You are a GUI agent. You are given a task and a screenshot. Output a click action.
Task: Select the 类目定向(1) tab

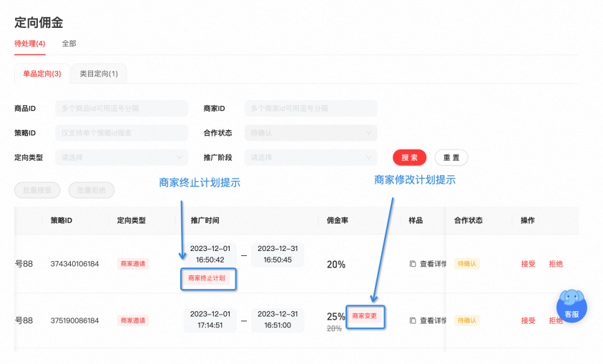[x=99, y=74]
